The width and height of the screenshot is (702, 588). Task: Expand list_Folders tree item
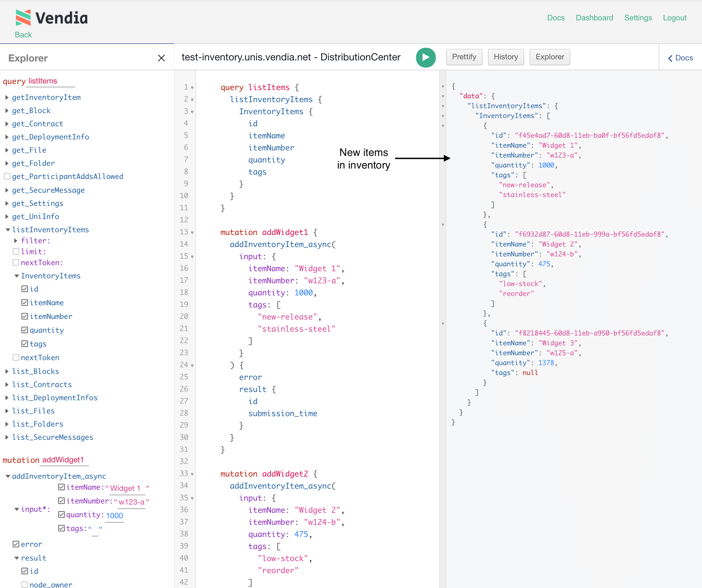point(7,424)
